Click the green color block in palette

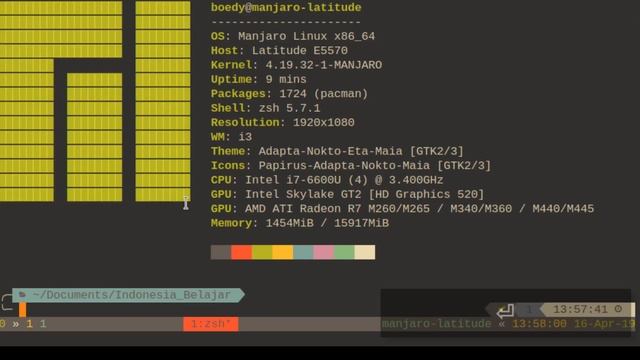(x=344, y=252)
